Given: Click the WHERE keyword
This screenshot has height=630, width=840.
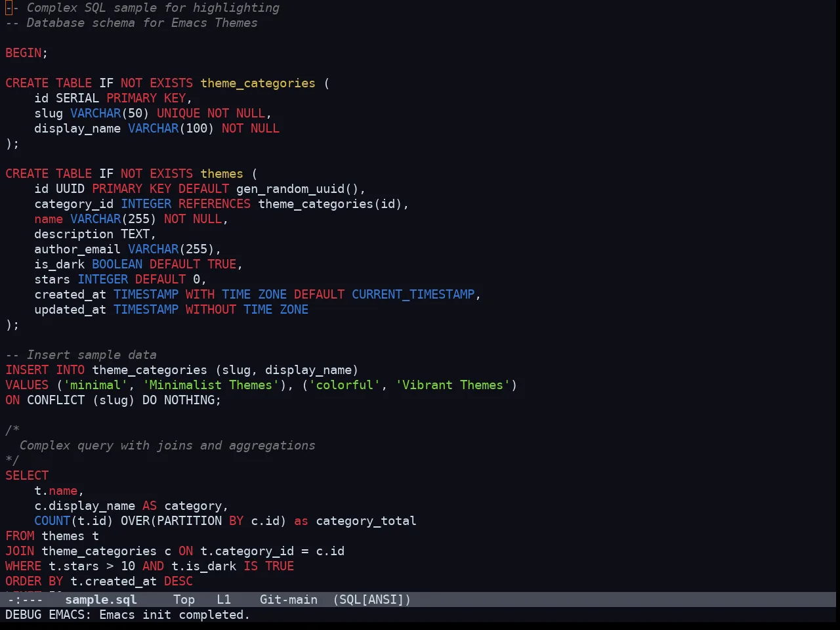Looking at the screenshot, I should pos(24,566).
